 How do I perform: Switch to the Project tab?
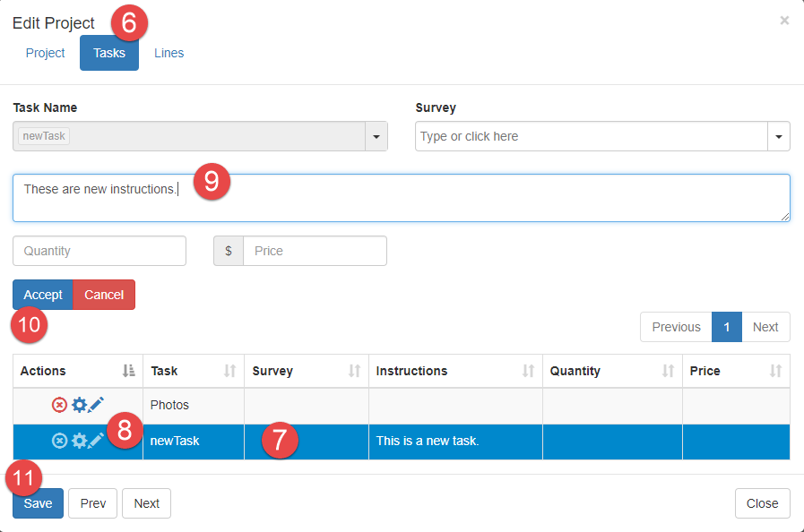(x=45, y=53)
